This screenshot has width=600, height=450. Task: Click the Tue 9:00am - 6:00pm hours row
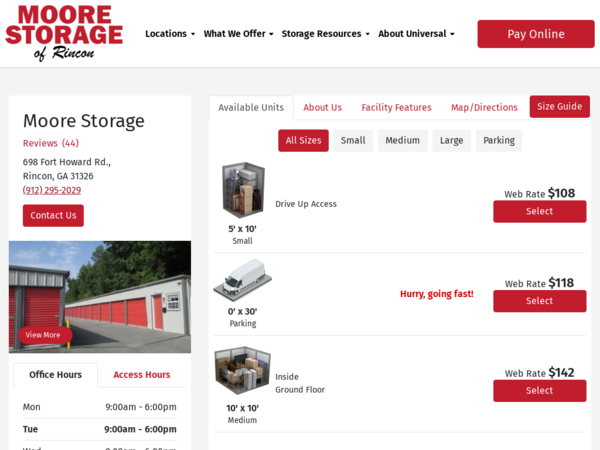[99, 429]
